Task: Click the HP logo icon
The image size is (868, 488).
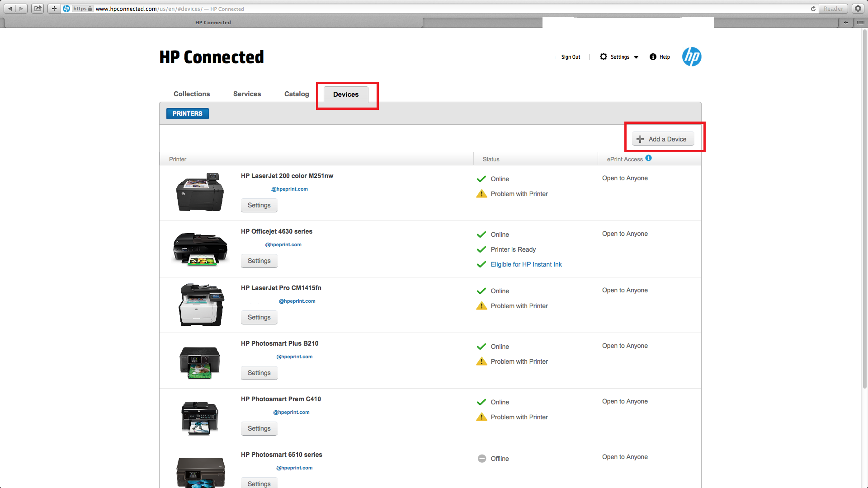Action: [x=691, y=57]
